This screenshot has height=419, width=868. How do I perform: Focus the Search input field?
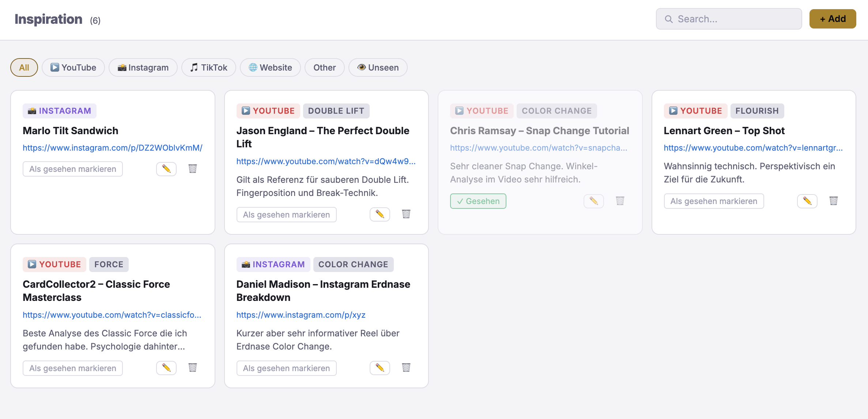[729, 19]
